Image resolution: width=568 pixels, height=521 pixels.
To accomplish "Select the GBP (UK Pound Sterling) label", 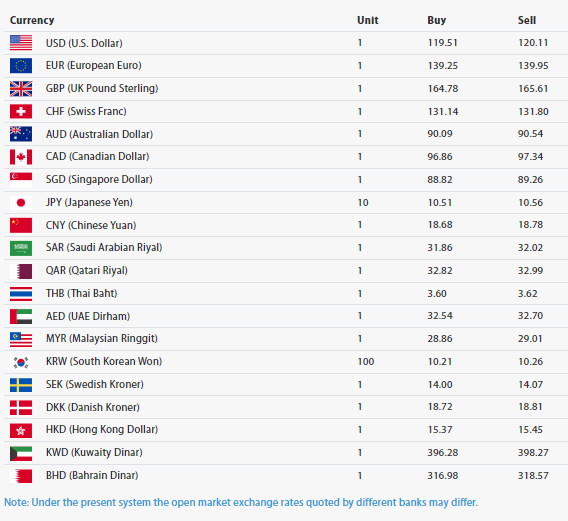I will click(x=102, y=88).
